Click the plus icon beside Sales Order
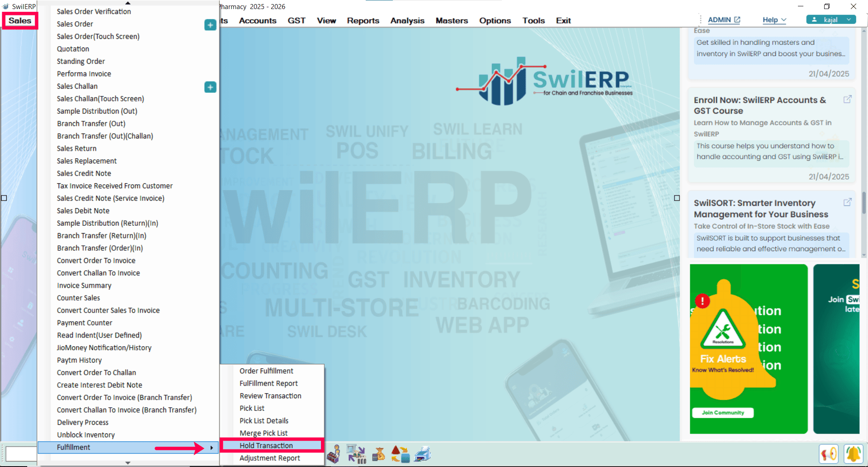The image size is (868, 467). pos(210,25)
